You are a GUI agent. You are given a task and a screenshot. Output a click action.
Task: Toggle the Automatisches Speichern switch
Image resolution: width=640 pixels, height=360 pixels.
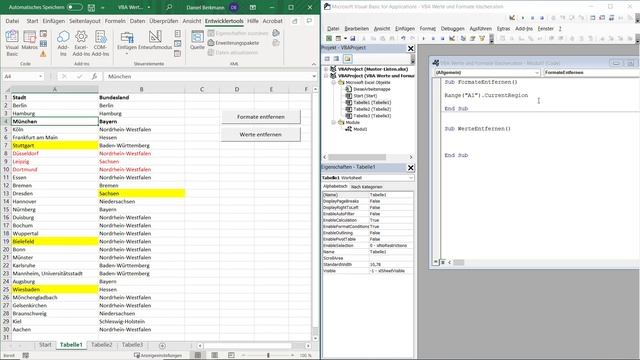coord(74,7)
